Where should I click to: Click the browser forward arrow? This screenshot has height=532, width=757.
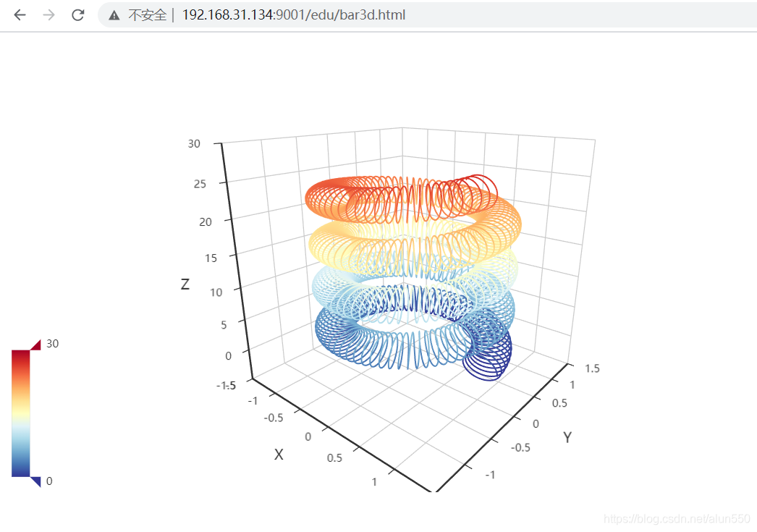pos(48,15)
